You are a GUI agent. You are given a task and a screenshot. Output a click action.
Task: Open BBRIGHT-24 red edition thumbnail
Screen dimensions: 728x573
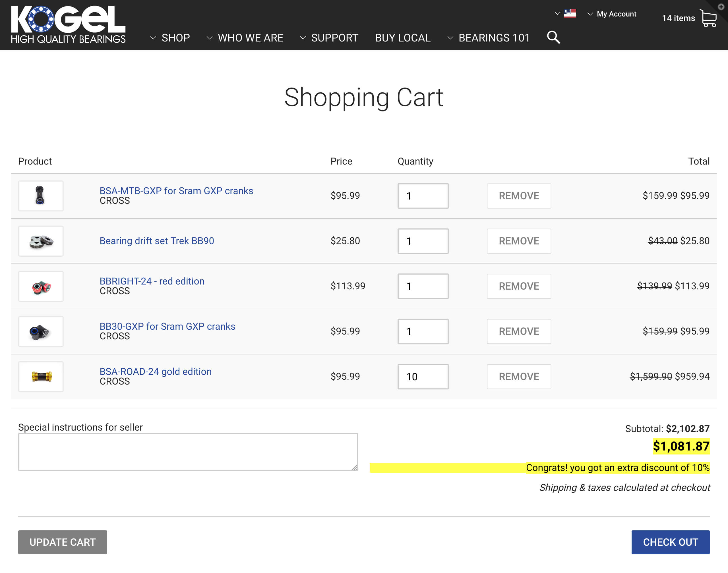coord(41,286)
